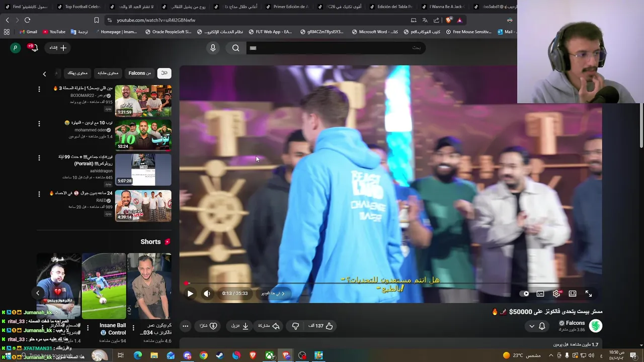Viewport: 644px width, 362px height.
Task: Mute the video volume
Action: 207,294
